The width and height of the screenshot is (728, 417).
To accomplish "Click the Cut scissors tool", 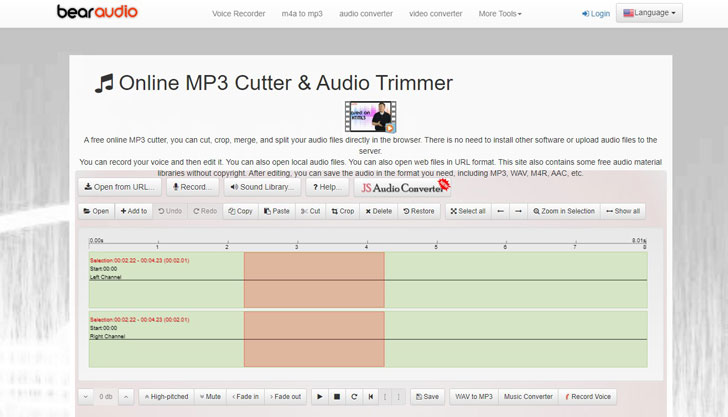I will (x=310, y=211).
